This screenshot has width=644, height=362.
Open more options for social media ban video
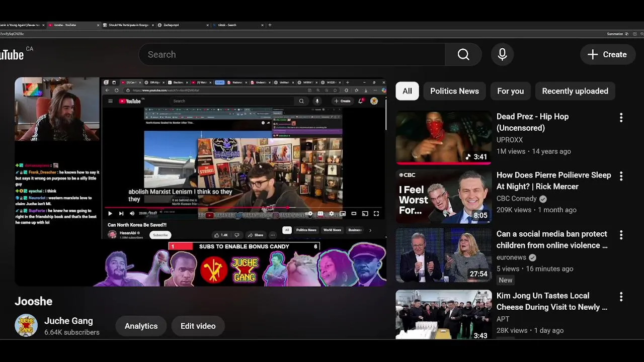tap(621, 235)
